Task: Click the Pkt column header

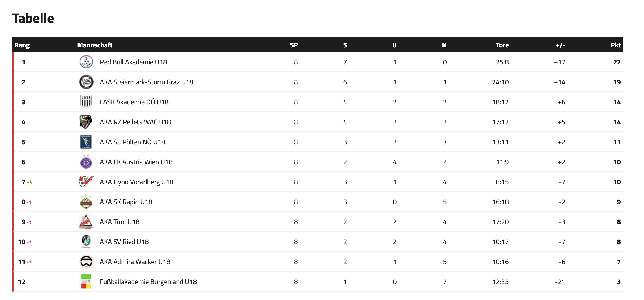Action: [615, 45]
